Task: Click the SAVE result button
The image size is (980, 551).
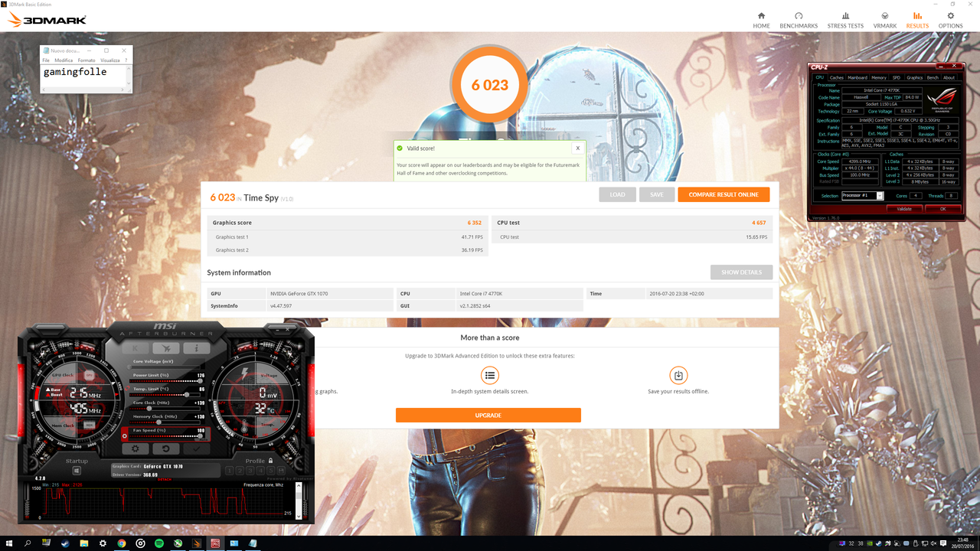Action: pos(657,194)
